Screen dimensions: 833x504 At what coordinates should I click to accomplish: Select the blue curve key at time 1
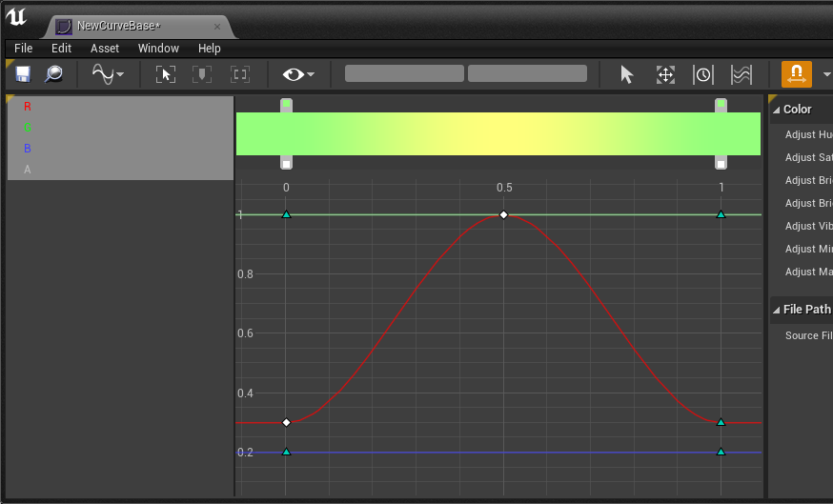click(721, 452)
